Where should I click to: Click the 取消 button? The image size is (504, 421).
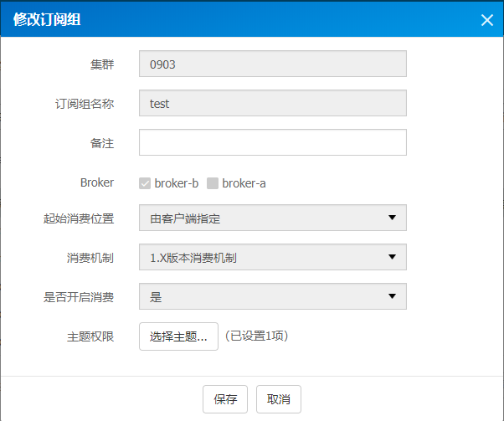(278, 399)
